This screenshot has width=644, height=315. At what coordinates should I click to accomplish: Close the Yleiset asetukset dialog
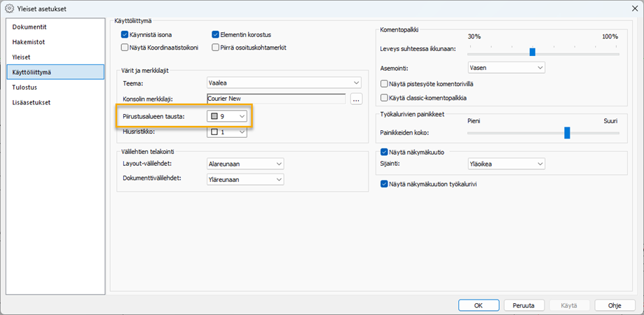click(x=630, y=9)
